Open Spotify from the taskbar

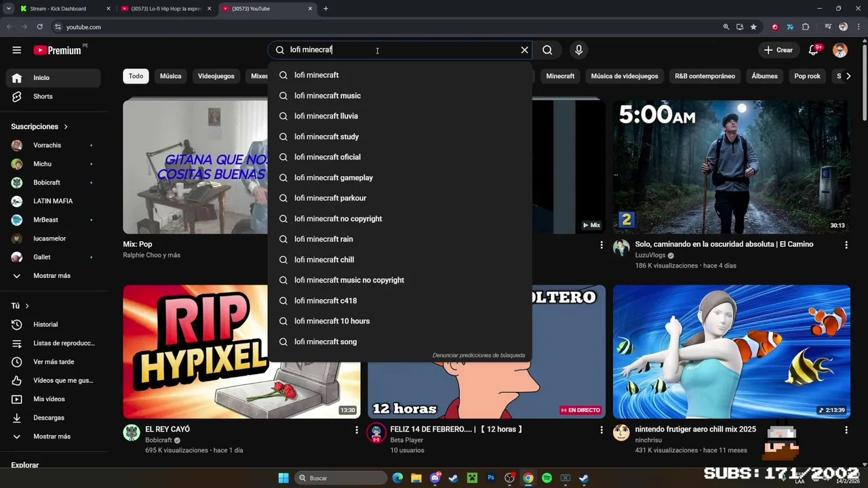click(x=547, y=478)
